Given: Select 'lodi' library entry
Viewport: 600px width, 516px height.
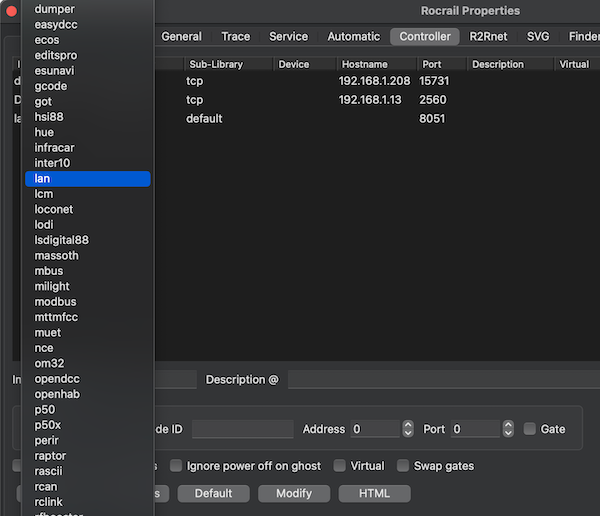Looking at the screenshot, I should click(88, 225).
